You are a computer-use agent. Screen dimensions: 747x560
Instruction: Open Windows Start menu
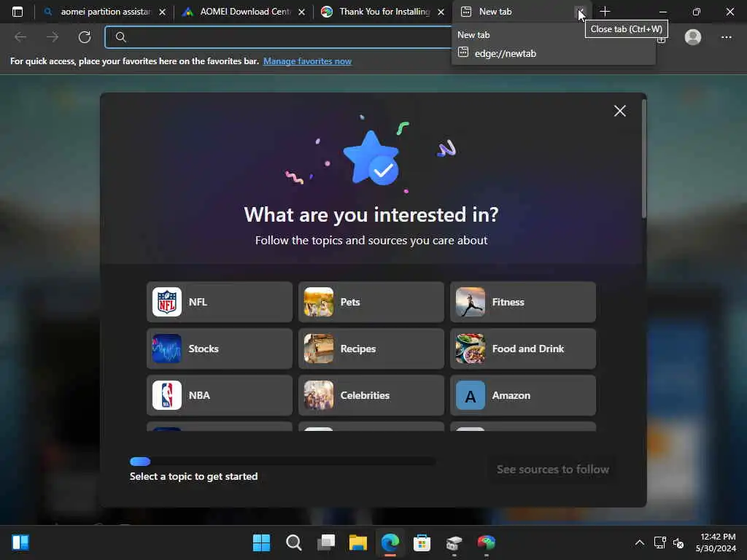tap(261, 542)
